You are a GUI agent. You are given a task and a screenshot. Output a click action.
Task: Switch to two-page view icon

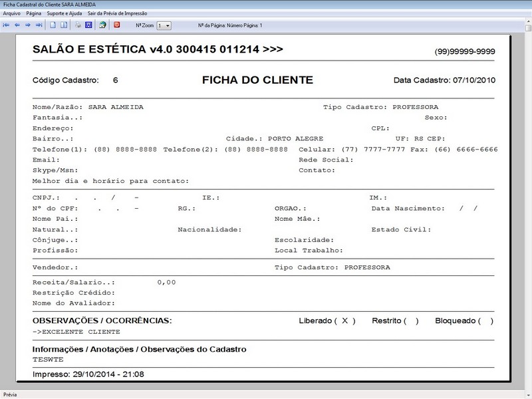64,25
